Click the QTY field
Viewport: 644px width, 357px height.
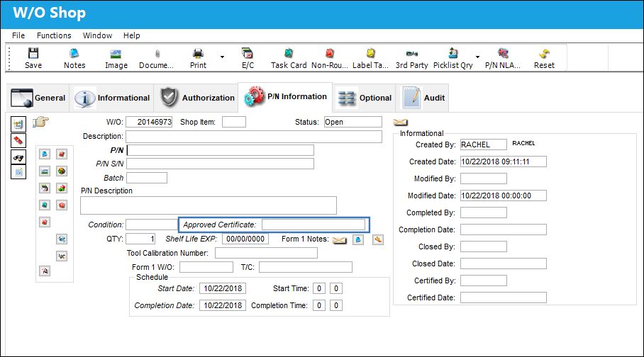click(x=140, y=239)
